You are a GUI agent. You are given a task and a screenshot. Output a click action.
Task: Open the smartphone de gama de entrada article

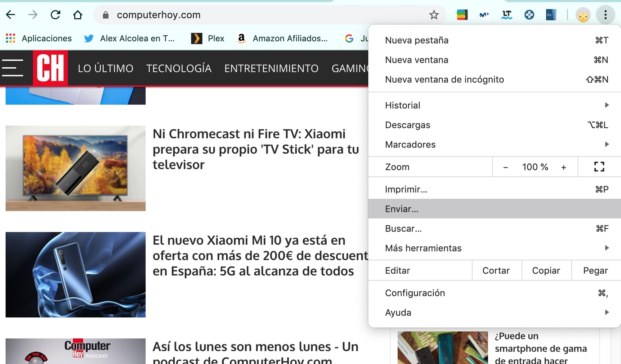(x=541, y=348)
